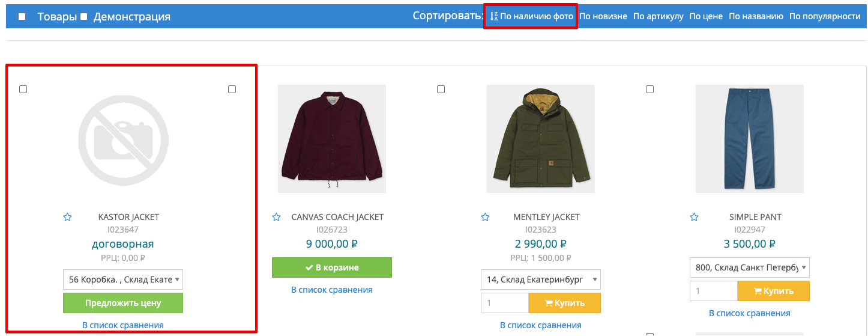Click favorite star next to KASTOR JACKET

[68, 217]
